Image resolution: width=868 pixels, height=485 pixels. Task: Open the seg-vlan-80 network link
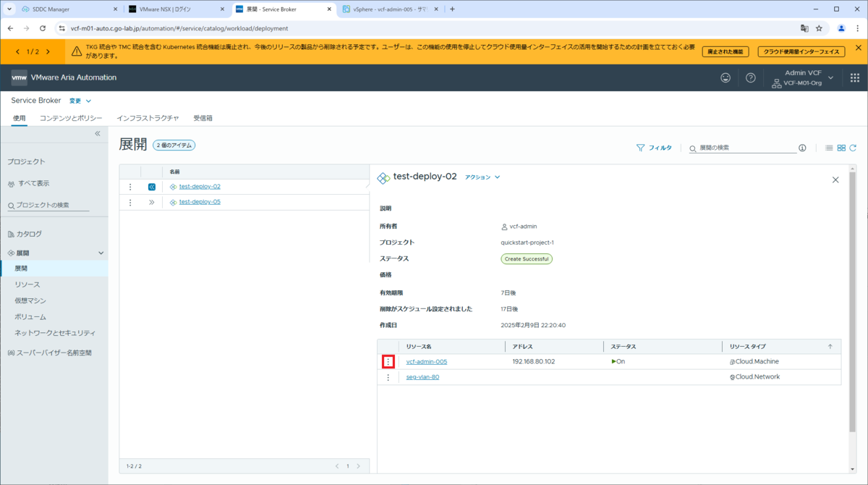pos(422,377)
